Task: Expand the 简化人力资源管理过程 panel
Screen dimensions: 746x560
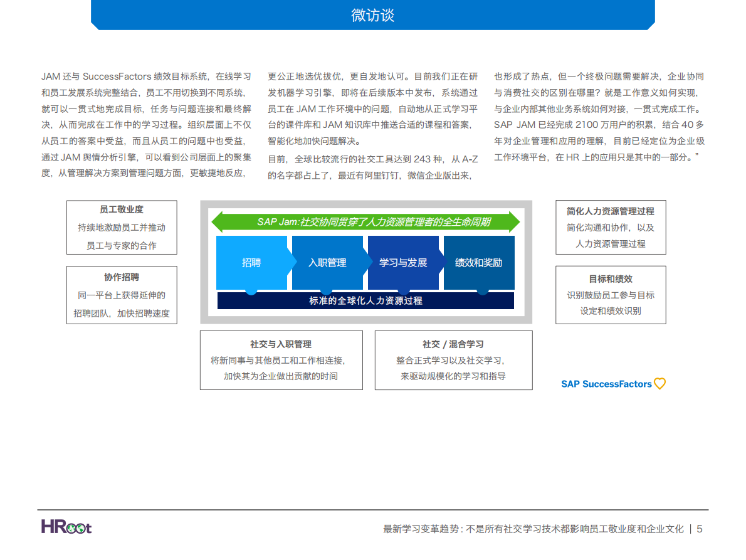Action: click(x=610, y=227)
